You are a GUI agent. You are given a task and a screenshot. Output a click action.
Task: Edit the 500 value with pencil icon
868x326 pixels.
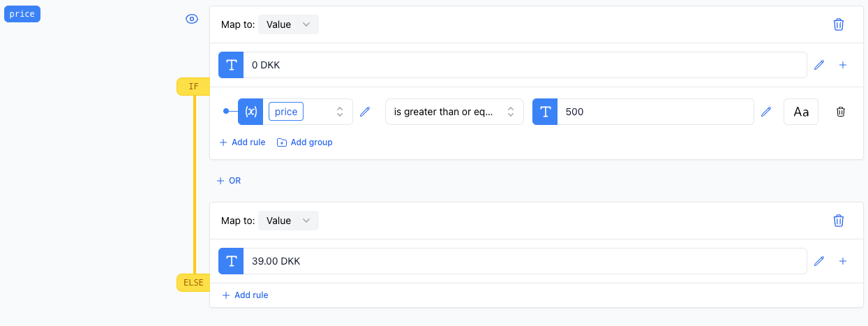click(x=766, y=112)
